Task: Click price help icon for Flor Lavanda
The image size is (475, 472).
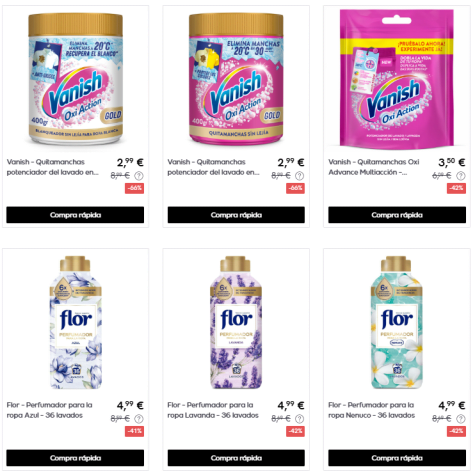Action: pyautogui.click(x=300, y=419)
